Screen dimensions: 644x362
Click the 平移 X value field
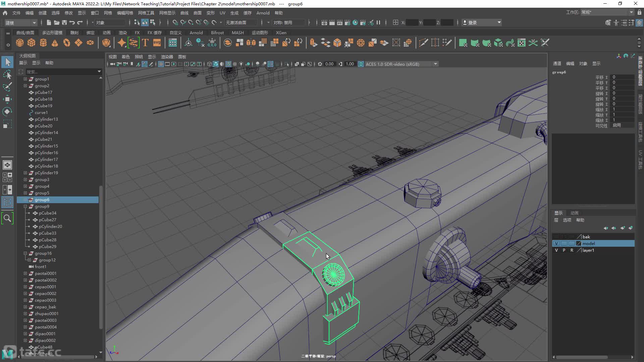pyautogui.click(x=623, y=77)
